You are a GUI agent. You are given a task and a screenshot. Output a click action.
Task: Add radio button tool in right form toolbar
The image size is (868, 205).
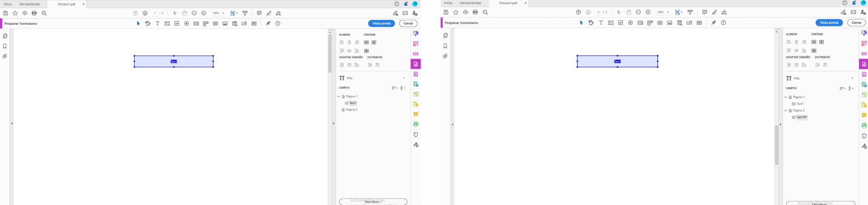click(630, 23)
